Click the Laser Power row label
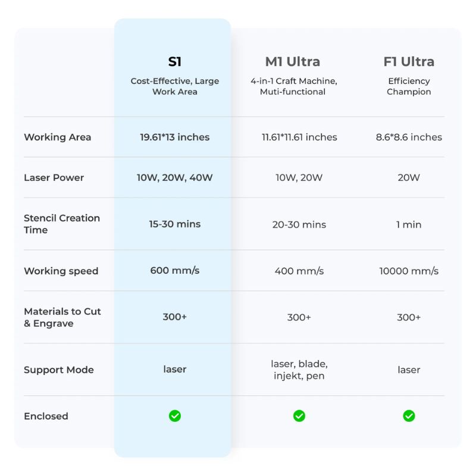 pos(54,177)
